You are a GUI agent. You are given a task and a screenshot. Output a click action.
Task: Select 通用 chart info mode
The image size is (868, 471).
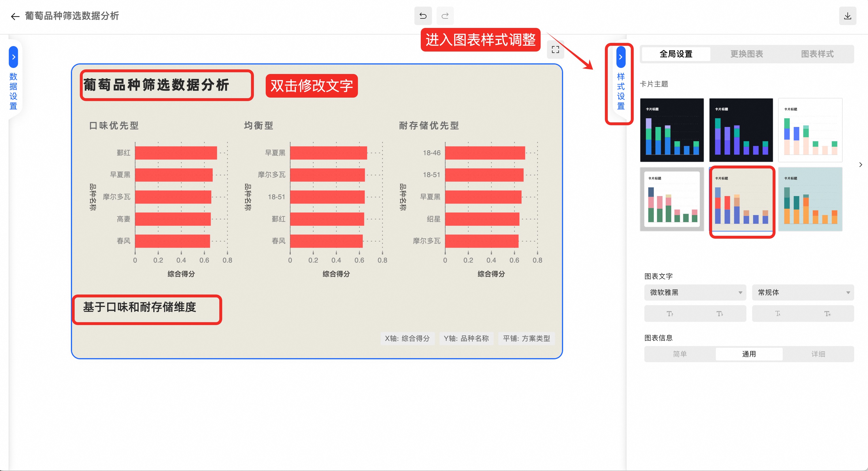tap(749, 354)
